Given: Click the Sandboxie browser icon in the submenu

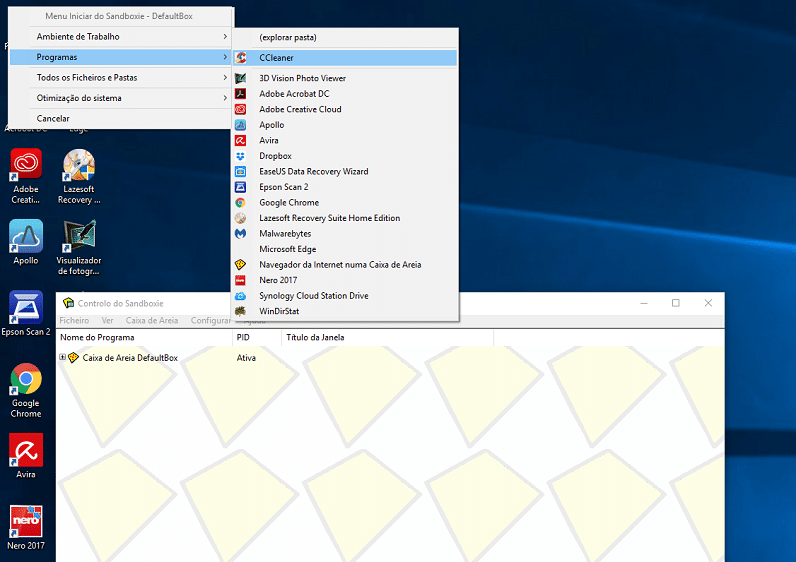Looking at the screenshot, I should [x=241, y=265].
